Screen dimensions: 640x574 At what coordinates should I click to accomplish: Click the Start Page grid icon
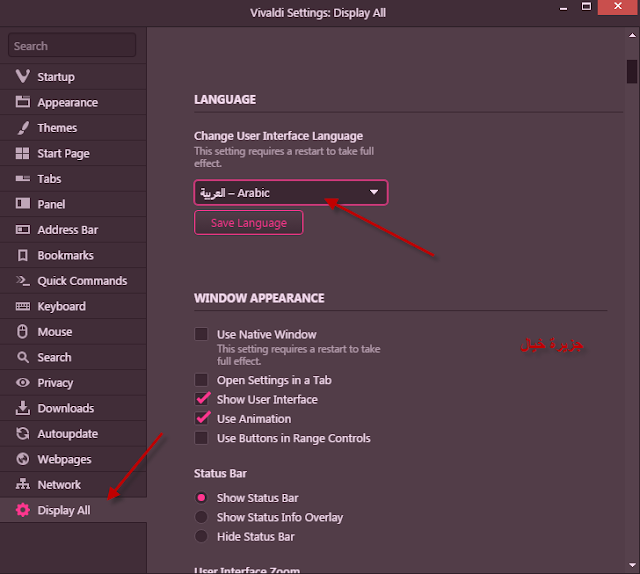click(x=22, y=153)
